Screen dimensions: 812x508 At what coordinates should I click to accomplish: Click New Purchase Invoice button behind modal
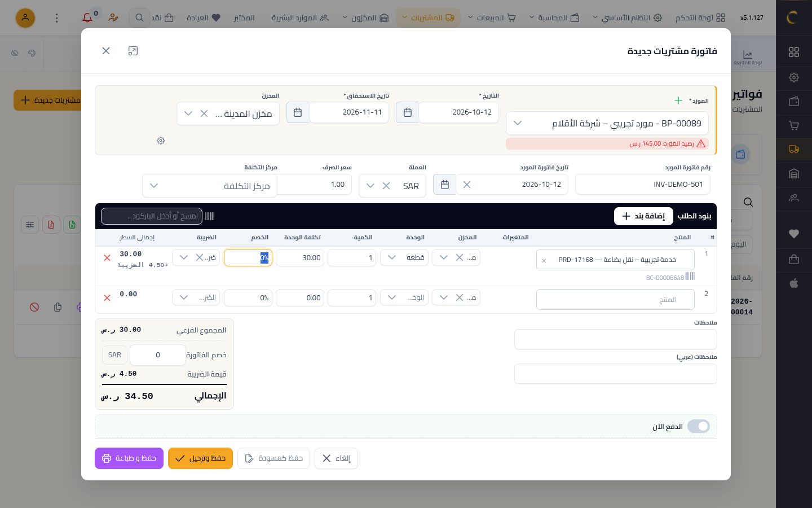coord(47,100)
